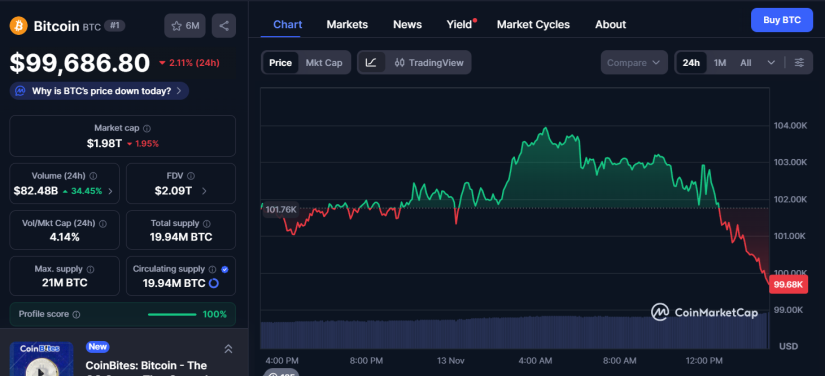Open the Market Cycles tab
This screenshot has height=376, width=825.
pyautogui.click(x=533, y=25)
